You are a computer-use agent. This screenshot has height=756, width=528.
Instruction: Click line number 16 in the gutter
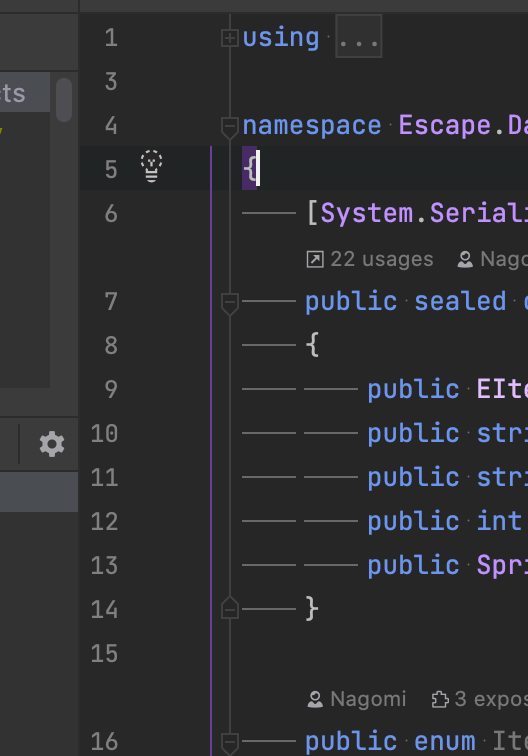[x=104, y=742]
